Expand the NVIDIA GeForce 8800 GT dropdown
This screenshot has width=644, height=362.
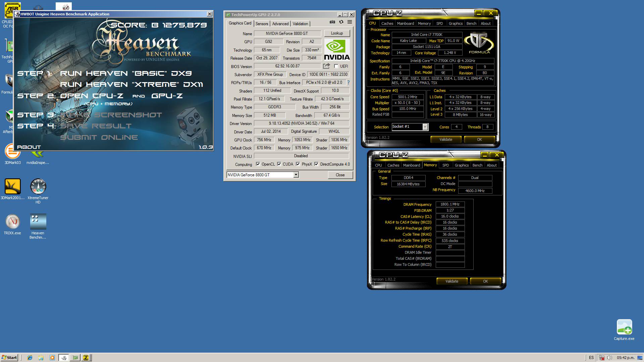coord(296,175)
